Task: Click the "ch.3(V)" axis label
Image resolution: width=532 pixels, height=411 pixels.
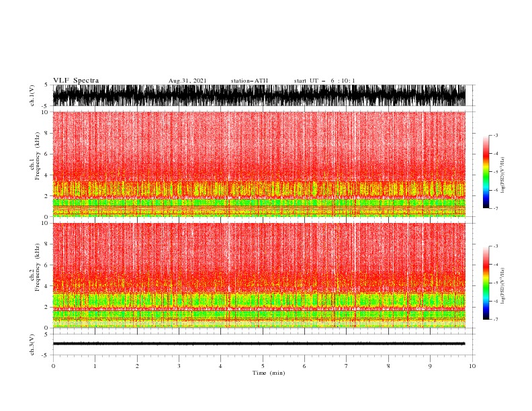Action: tap(32, 345)
